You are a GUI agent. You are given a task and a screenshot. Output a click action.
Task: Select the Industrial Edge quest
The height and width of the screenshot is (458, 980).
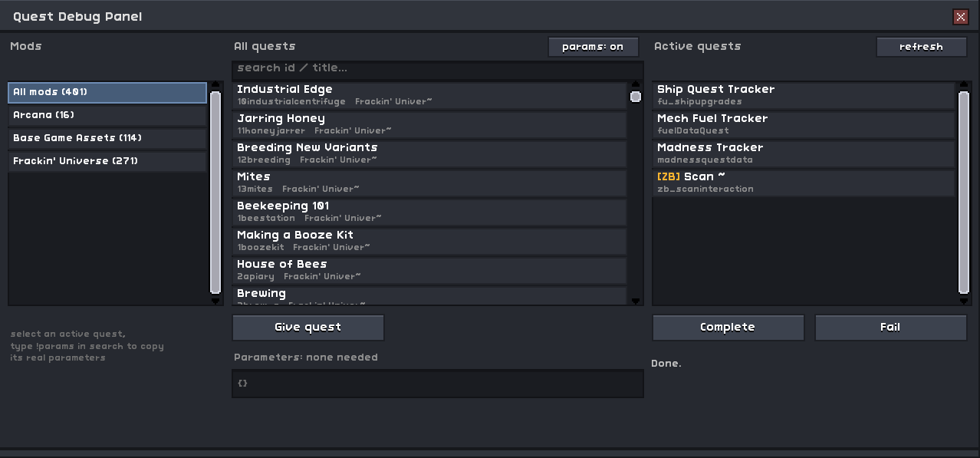pos(429,95)
